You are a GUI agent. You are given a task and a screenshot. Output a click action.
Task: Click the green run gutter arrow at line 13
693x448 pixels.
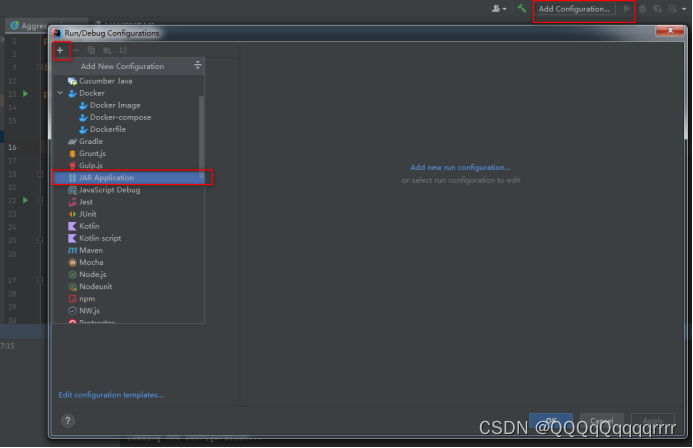coord(26,94)
